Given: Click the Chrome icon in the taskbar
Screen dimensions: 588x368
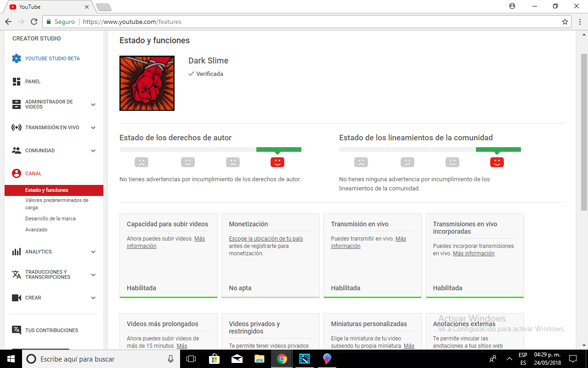Looking at the screenshot, I should click(282, 359).
